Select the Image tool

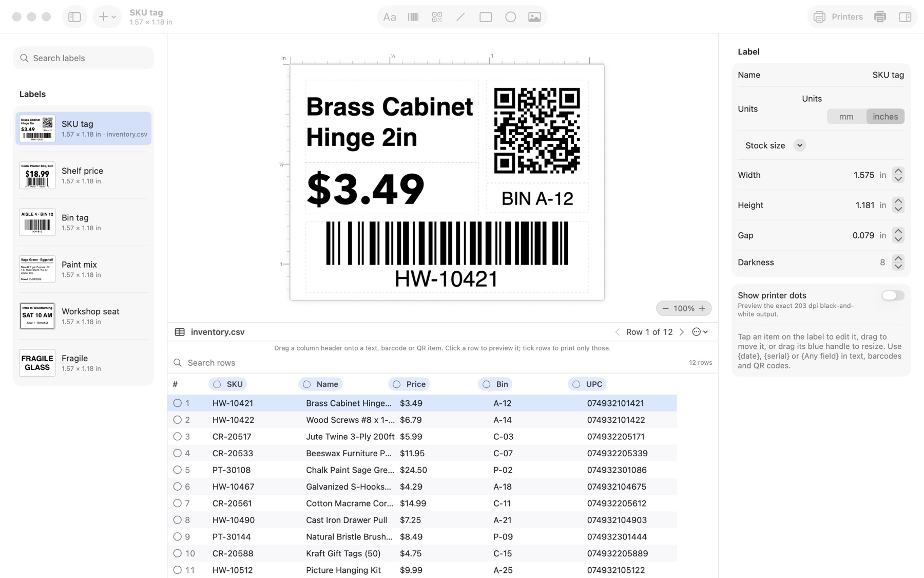tap(534, 17)
